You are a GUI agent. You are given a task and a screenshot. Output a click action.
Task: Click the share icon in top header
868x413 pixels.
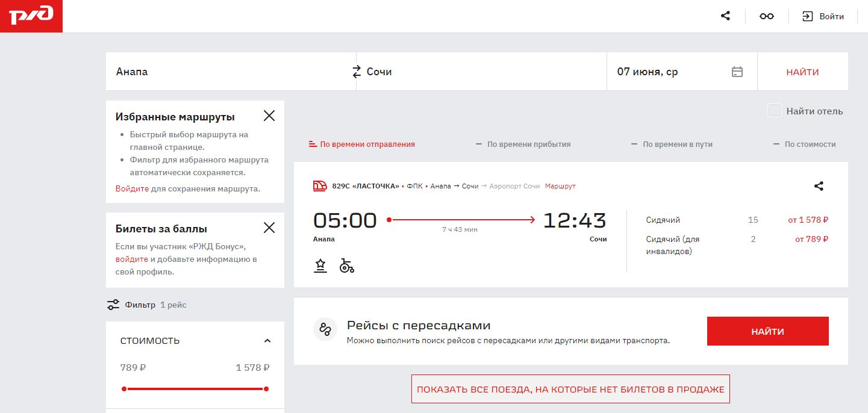point(725,16)
